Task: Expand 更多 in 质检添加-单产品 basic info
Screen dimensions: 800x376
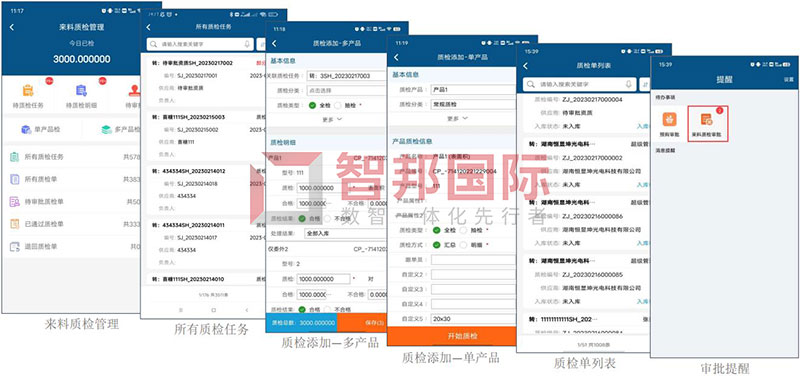Action: coord(457,118)
